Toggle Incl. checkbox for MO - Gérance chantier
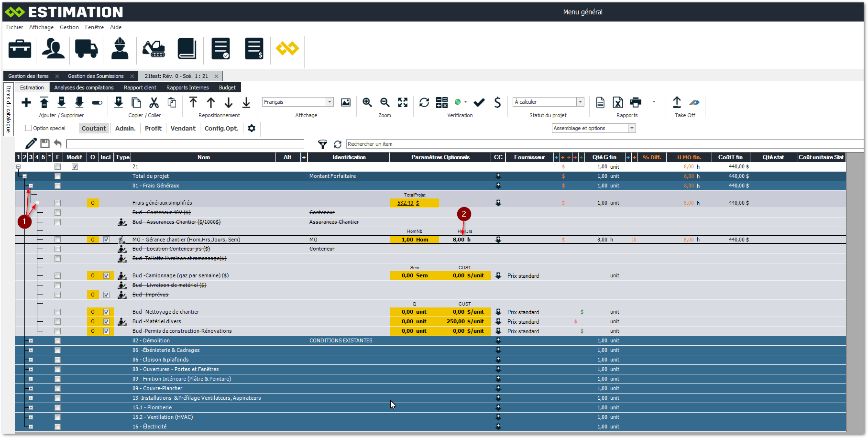 [106, 240]
